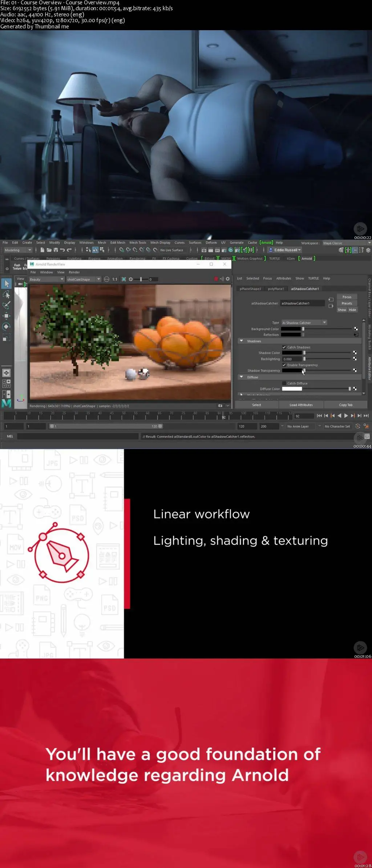
Task: Click the Copy Tab button
Action: (x=345, y=405)
